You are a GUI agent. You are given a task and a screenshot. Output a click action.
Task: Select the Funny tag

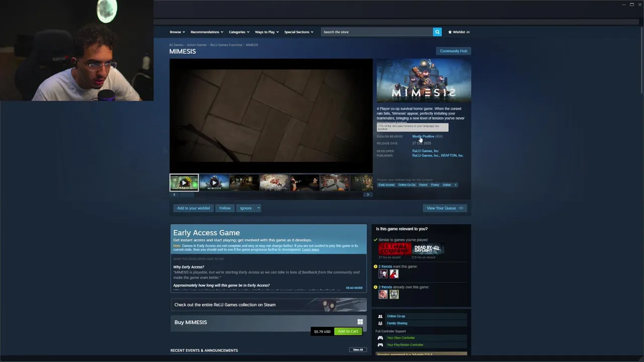click(435, 185)
